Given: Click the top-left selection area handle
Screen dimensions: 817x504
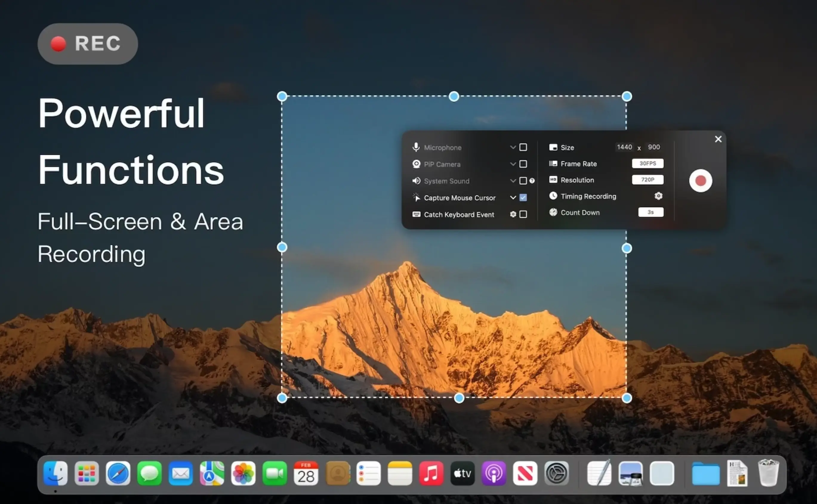Looking at the screenshot, I should pos(282,96).
